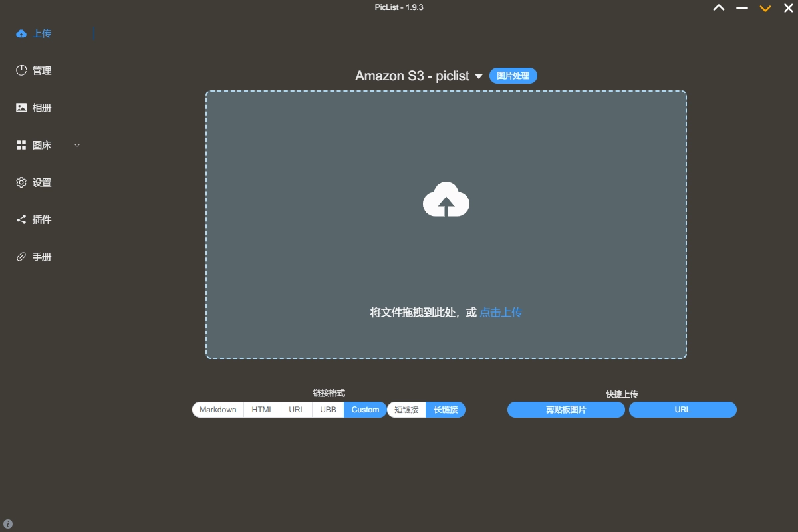The width and height of the screenshot is (798, 532).
Task: Click the info icon at bottom-left corner
Action: (x=8, y=524)
